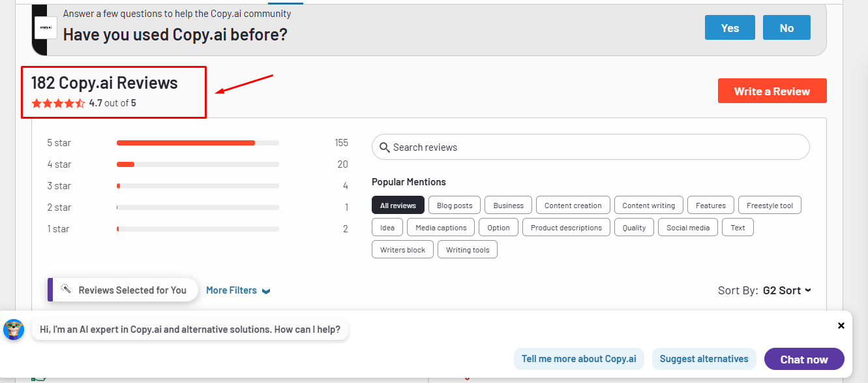Filter by Product descriptions tag

coord(566,227)
